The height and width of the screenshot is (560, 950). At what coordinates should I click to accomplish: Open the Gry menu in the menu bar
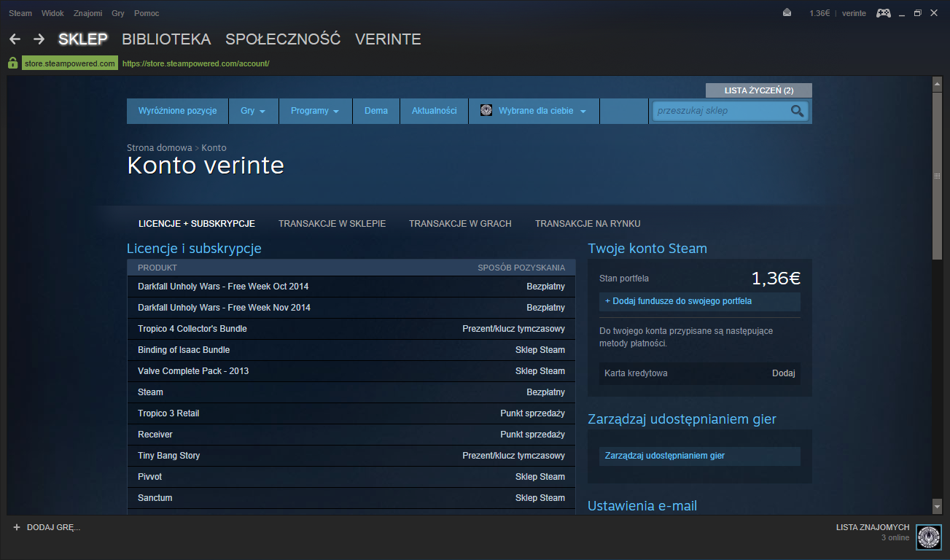tap(118, 13)
